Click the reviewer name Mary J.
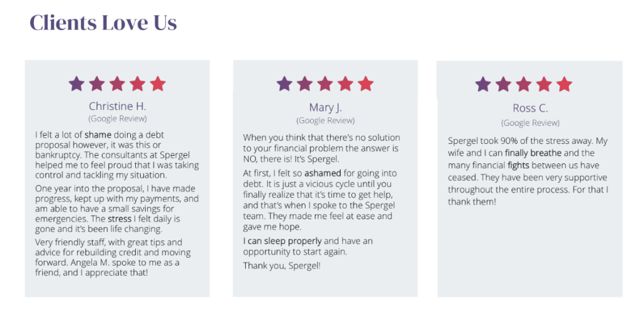Screen dimensions: 644x316 tap(325, 107)
